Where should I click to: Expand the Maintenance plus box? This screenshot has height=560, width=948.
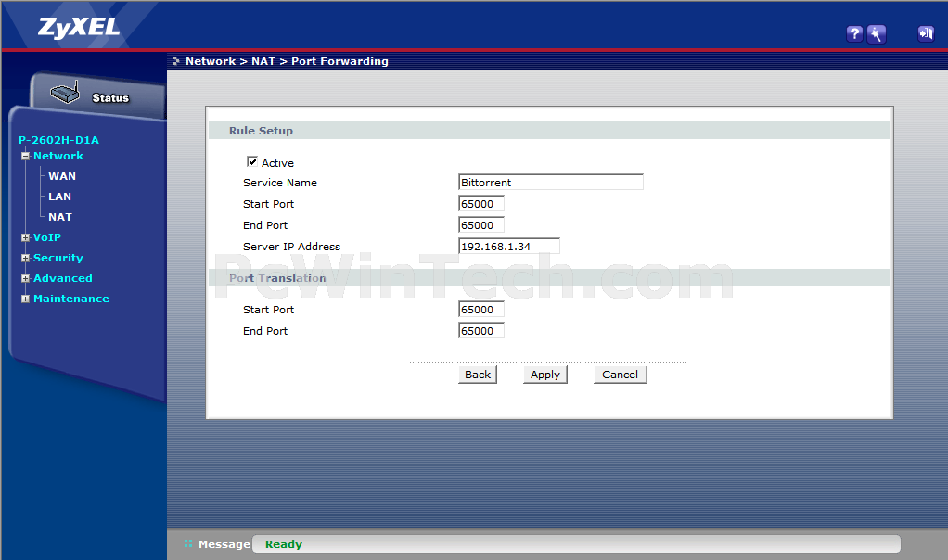(x=26, y=299)
